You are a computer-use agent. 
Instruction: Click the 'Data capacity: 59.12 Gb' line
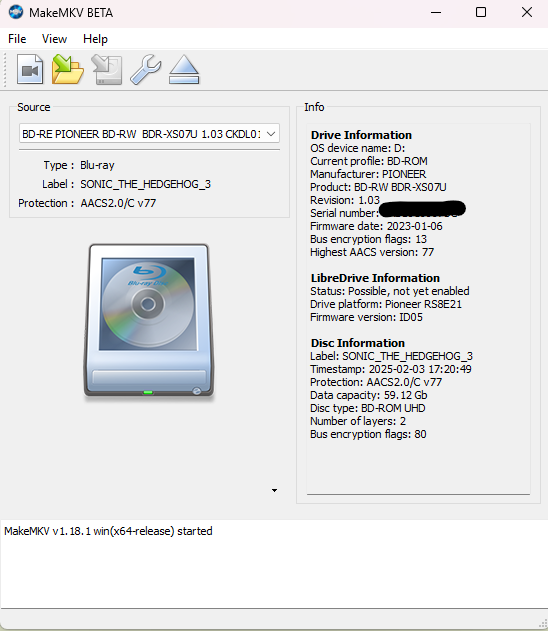(369, 395)
